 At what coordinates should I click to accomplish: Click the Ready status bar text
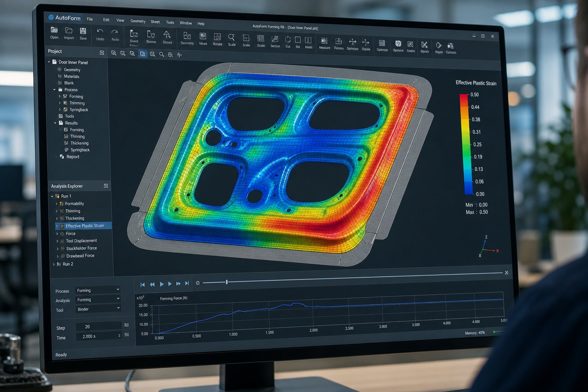61,355
